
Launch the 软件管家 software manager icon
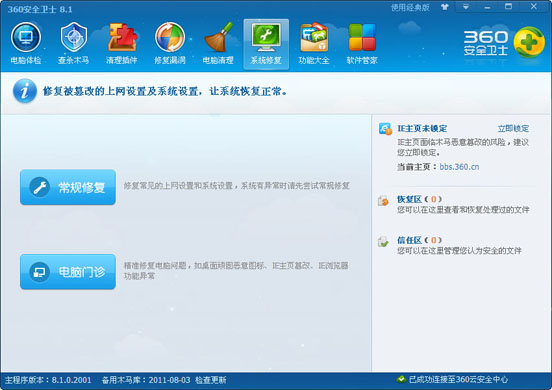(x=362, y=37)
